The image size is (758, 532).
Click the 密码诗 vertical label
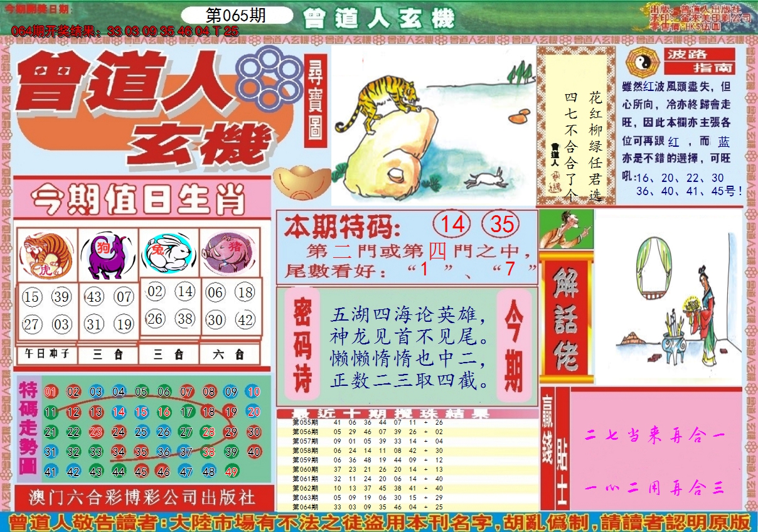pyautogui.click(x=302, y=344)
